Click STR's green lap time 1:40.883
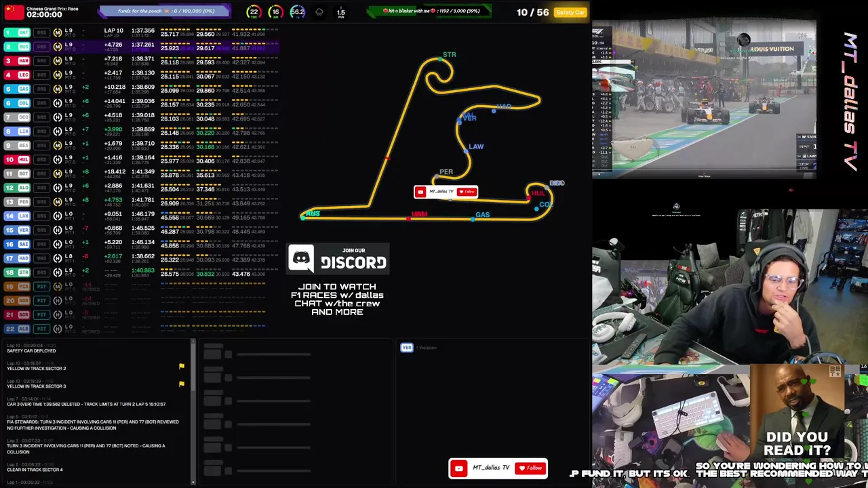Screen dimensions: 868x488 (x=142, y=270)
